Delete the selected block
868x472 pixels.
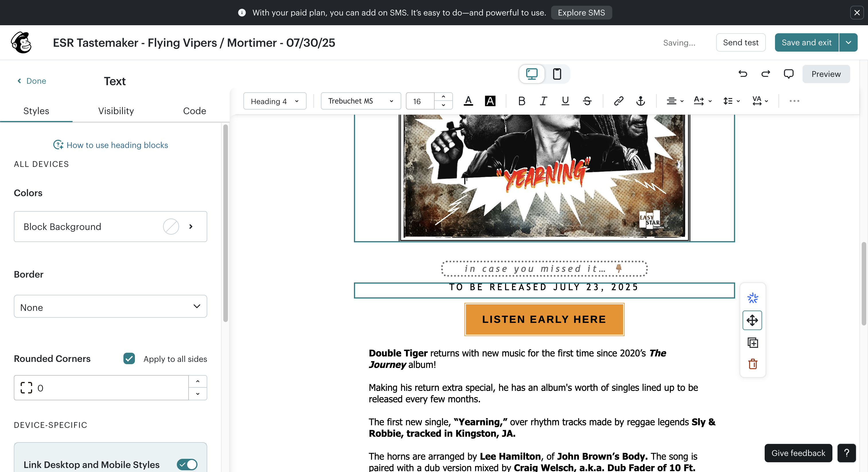pyautogui.click(x=752, y=364)
